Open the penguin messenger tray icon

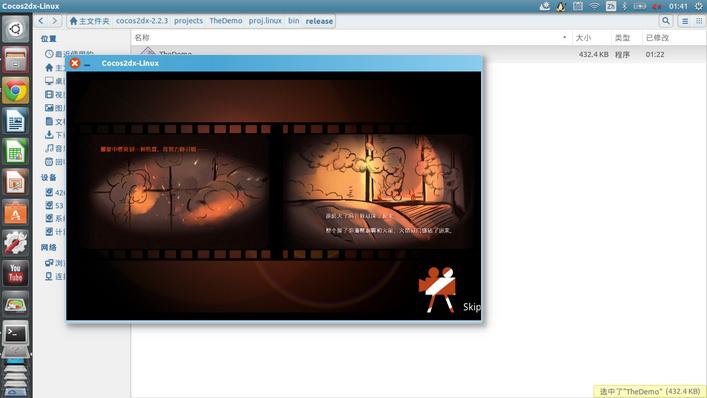click(x=561, y=6)
